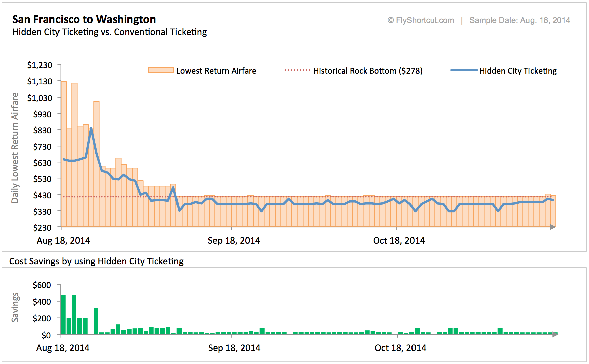The height and width of the screenshot is (364, 589).
Task: Click the 'Hidden City Ticketing' legend label
Action: pos(518,71)
